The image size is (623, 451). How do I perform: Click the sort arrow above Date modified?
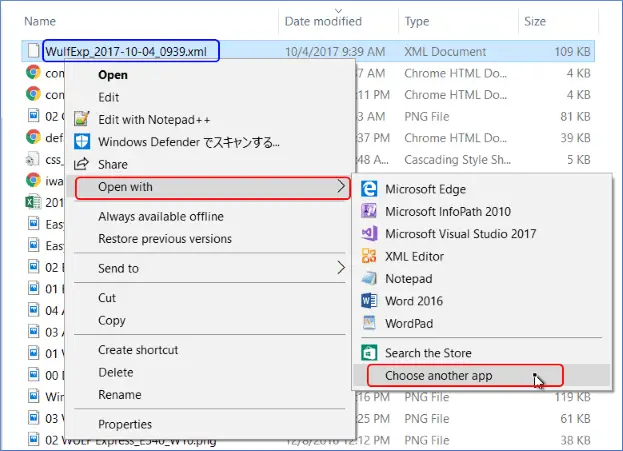click(338, 10)
